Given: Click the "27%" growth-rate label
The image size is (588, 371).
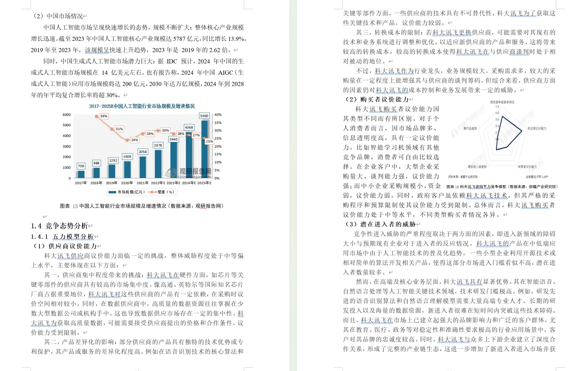Looking at the screenshot, I should pyautogui.click(x=196, y=135).
